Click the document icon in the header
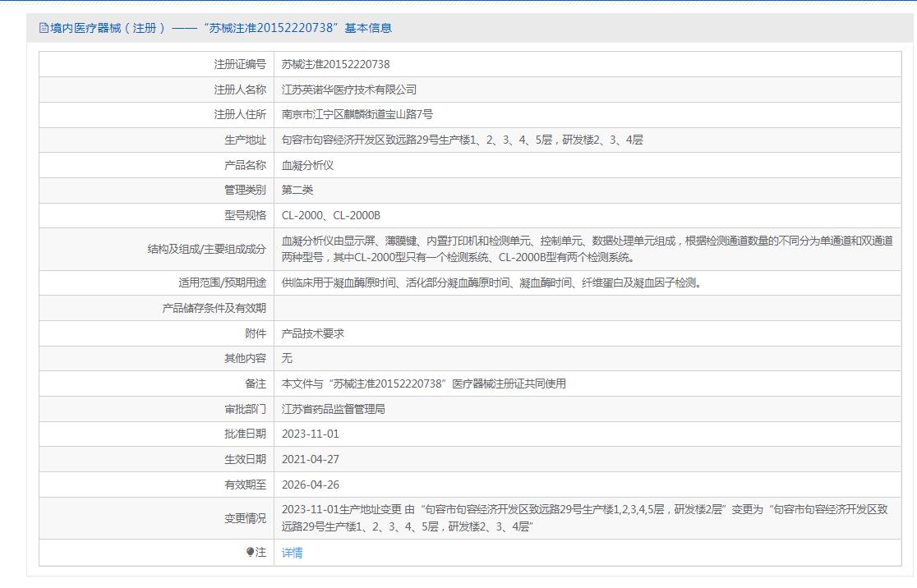The height and width of the screenshot is (588, 917). coord(44,28)
